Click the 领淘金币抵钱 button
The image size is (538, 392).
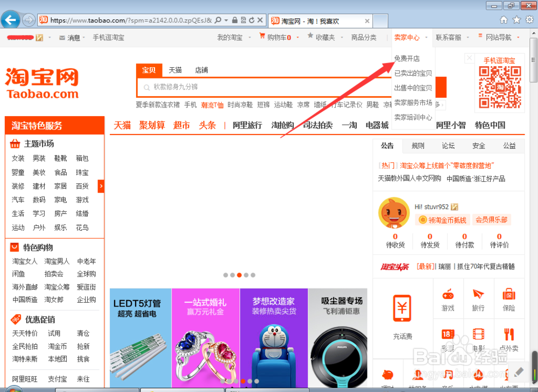(442, 220)
